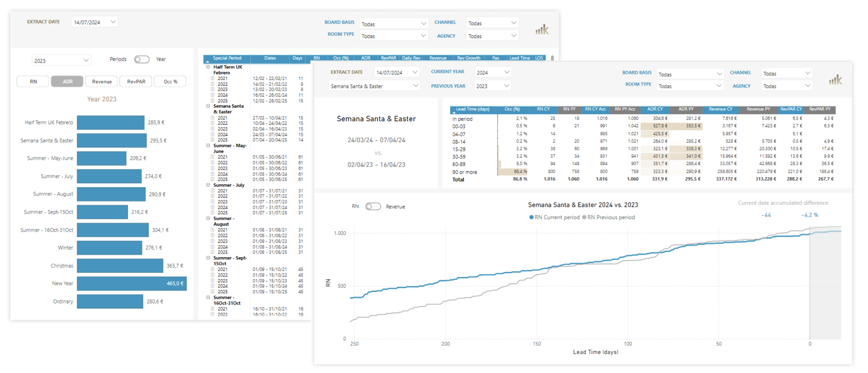
Task: Click the RN Current period legend marker
Action: tap(531, 217)
